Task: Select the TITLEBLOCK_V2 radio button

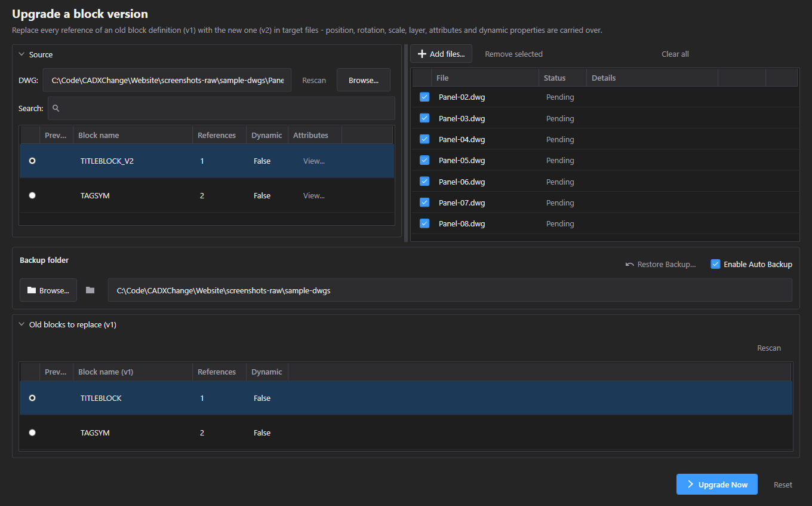Action: [x=32, y=161]
